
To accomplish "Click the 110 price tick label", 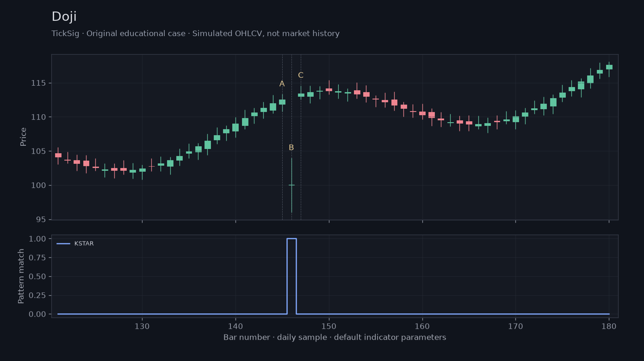I will coord(38,117).
